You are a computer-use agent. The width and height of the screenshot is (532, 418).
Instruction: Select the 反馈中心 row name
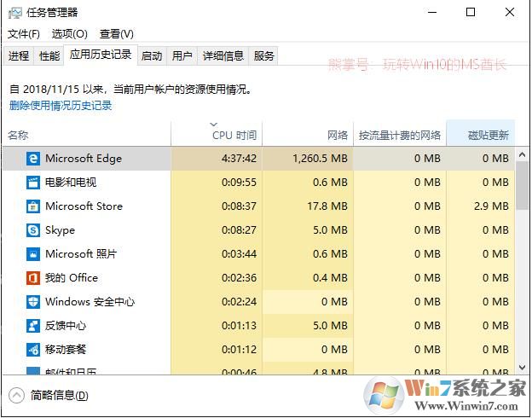pyautogui.click(x=66, y=326)
